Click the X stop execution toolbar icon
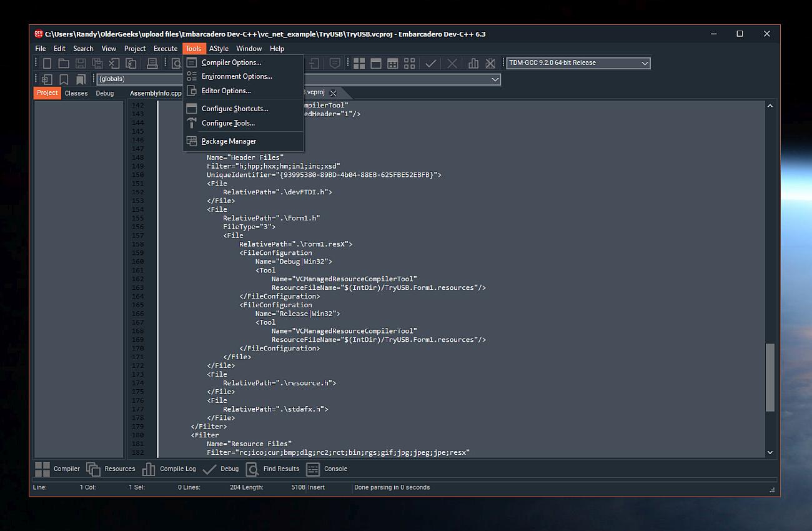The height and width of the screenshot is (531, 812). (x=452, y=63)
